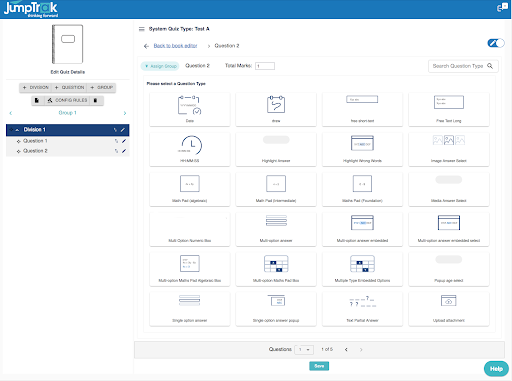
Task: Select the Division 1 row
Action: tap(68, 130)
